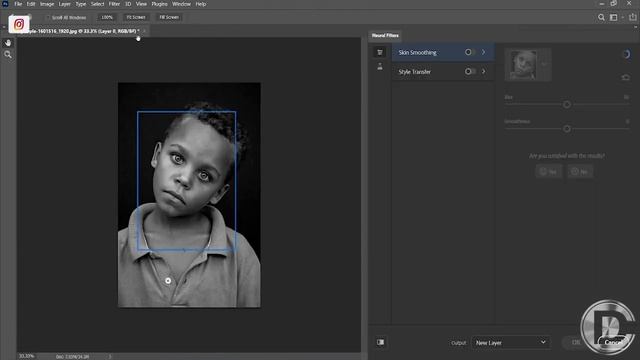Screen dimensions: 640x360
Task: Click the Blur slider handle
Action: 567,105
